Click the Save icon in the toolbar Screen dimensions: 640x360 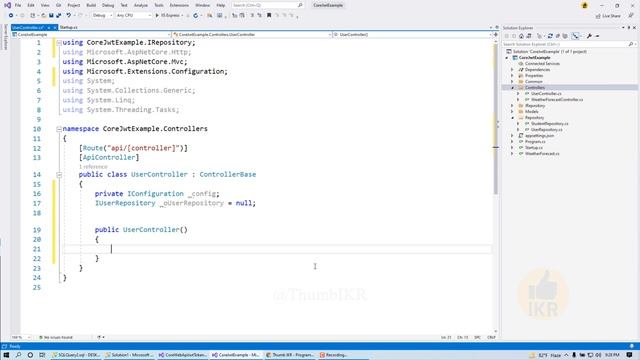click(x=51, y=16)
